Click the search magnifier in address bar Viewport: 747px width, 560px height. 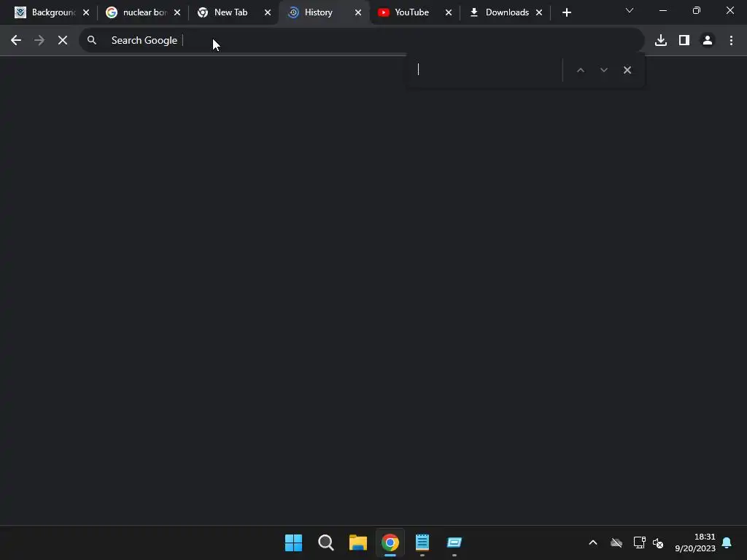click(x=92, y=41)
